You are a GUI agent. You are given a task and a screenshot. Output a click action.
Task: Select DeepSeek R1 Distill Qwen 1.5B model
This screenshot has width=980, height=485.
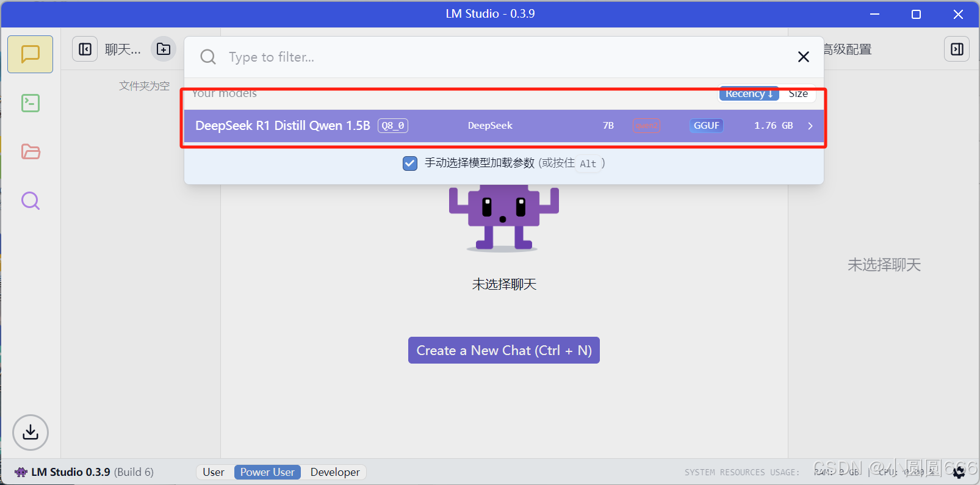[504, 126]
